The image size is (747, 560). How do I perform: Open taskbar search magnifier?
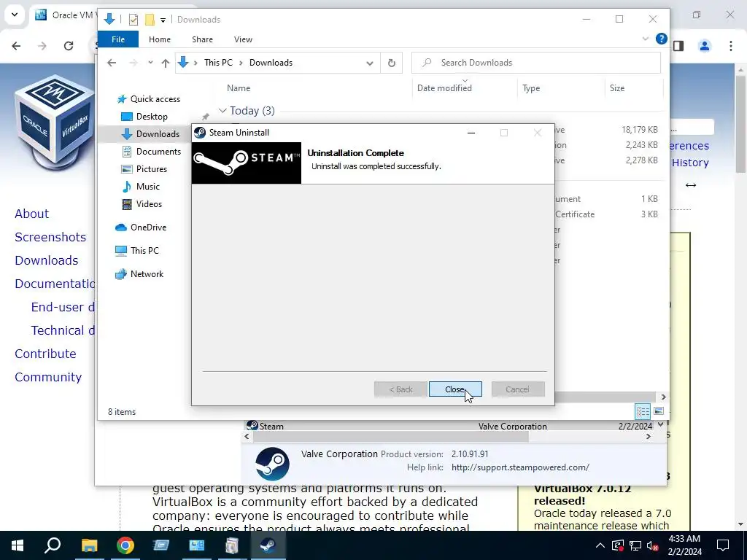click(53, 545)
